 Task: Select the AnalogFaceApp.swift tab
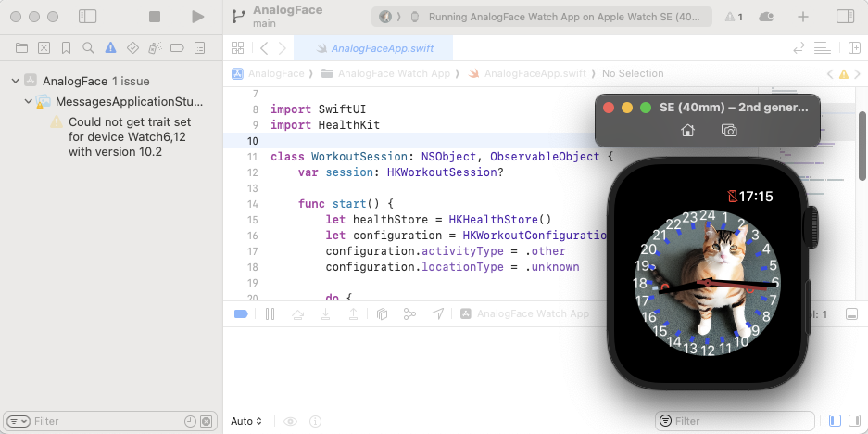pos(373,48)
